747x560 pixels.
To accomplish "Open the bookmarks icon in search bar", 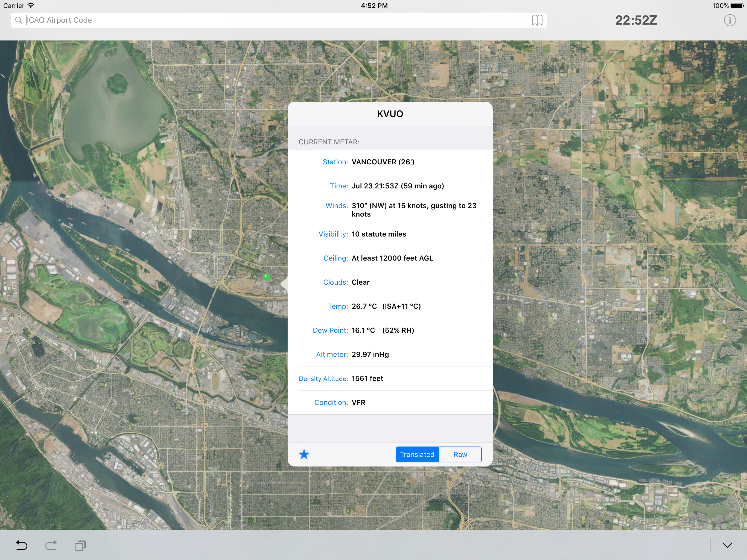I will point(537,20).
